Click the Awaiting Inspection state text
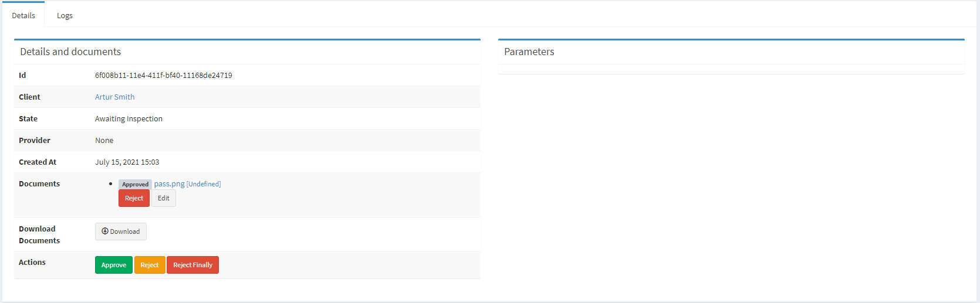Image resolution: width=980 pixels, height=303 pixels. pos(129,119)
